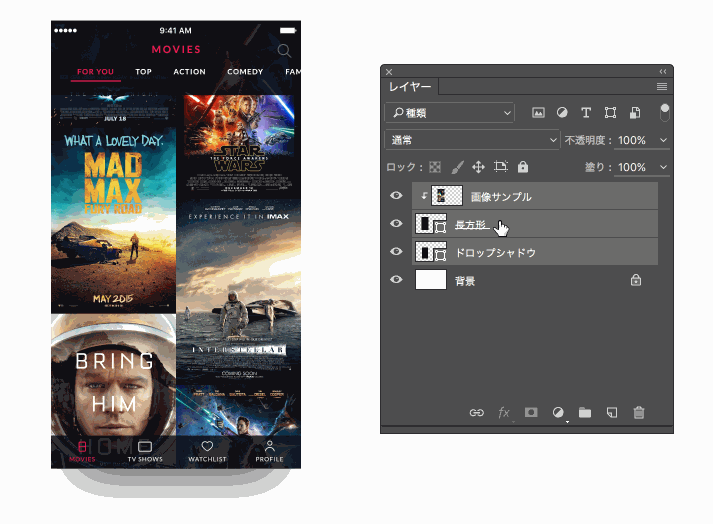This screenshot has height=524, width=713.
Task: Click the 背景 layer white thumbnail
Action: click(x=431, y=279)
